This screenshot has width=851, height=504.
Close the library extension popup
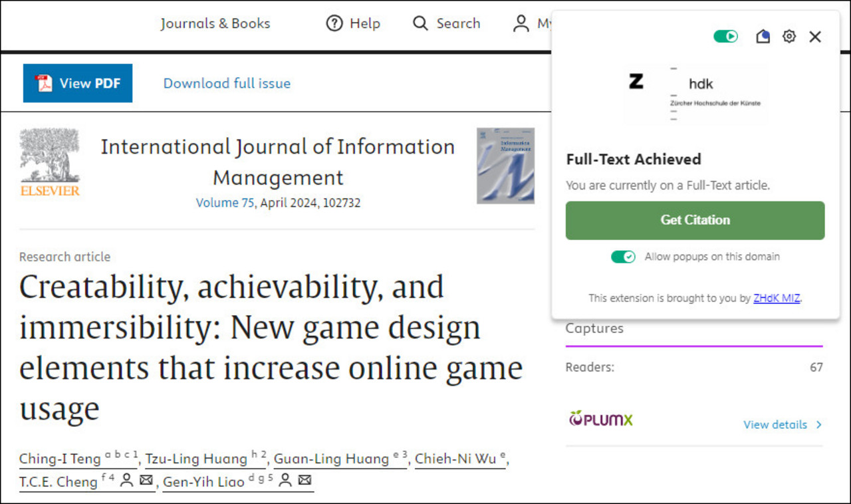(815, 37)
